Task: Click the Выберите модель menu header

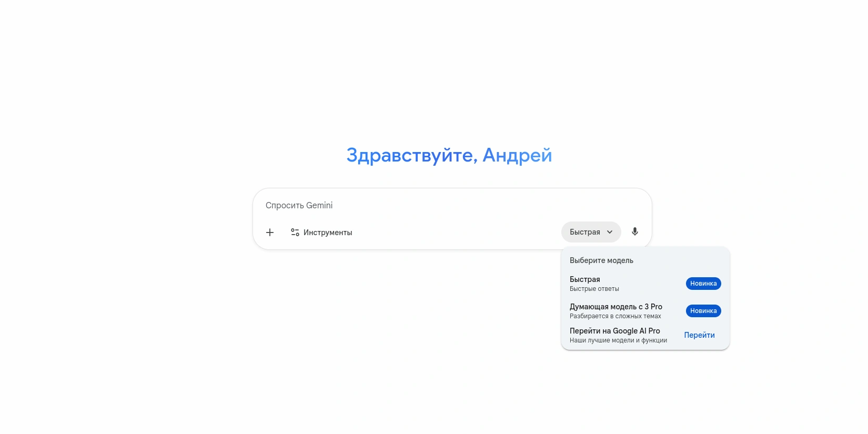Action: [x=601, y=260]
